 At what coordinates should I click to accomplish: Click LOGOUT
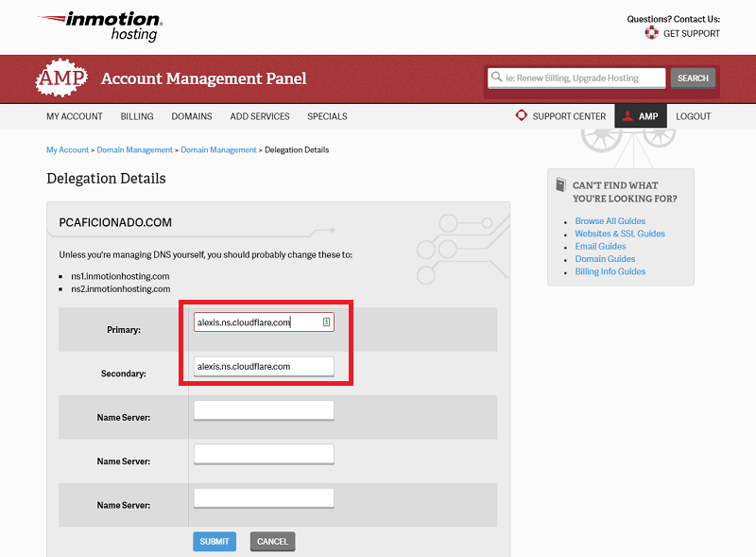click(x=693, y=116)
